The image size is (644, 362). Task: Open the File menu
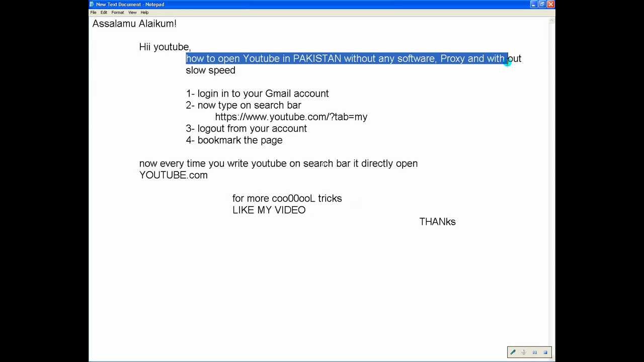(94, 12)
